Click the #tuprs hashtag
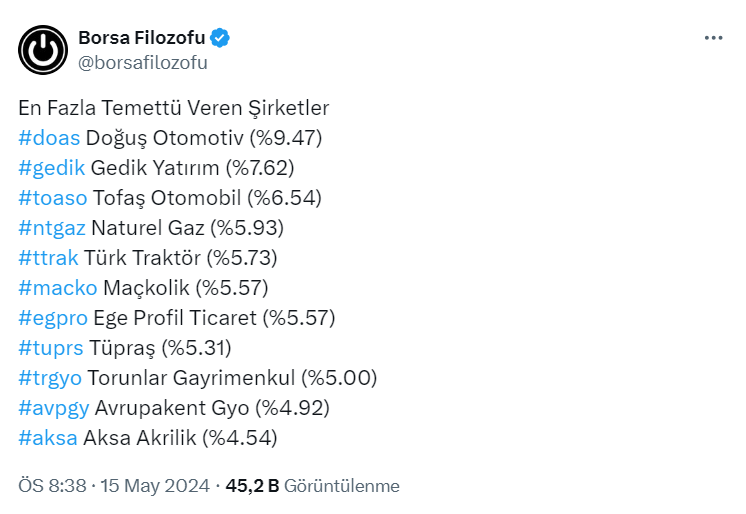Image resolution: width=746 pixels, height=514 pixels. [x=51, y=348]
